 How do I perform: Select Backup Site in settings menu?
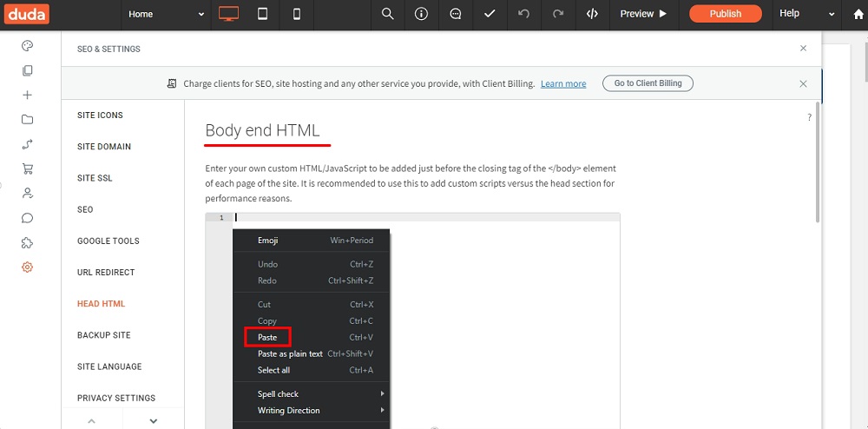pos(104,335)
